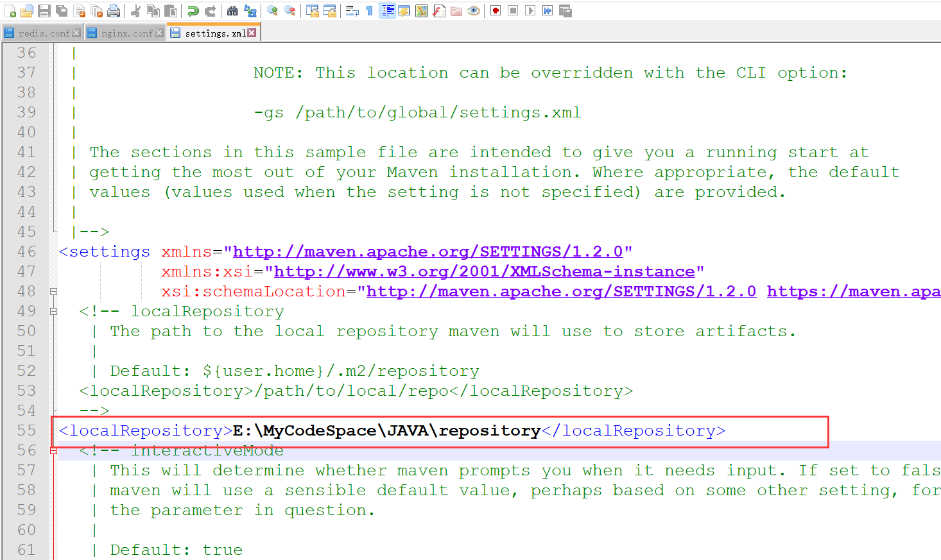Open the https://maven.apa... link on line 48
The image size is (941, 560).
(x=854, y=291)
